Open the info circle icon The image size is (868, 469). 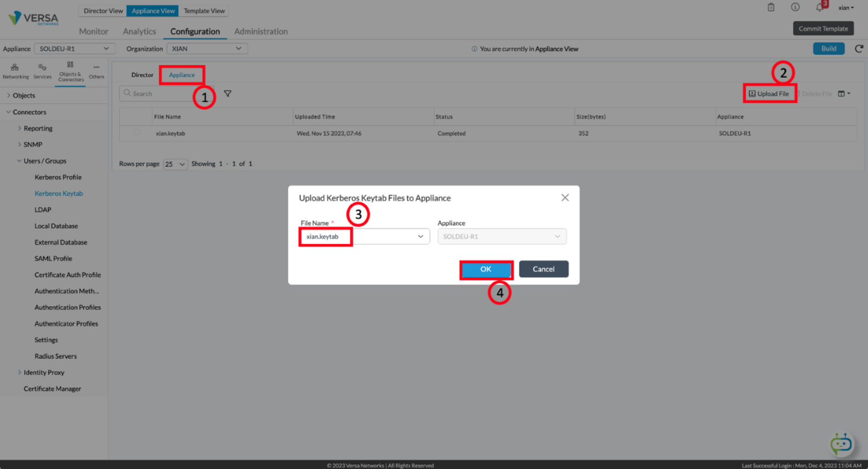pyautogui.click(x=795, y=7)
